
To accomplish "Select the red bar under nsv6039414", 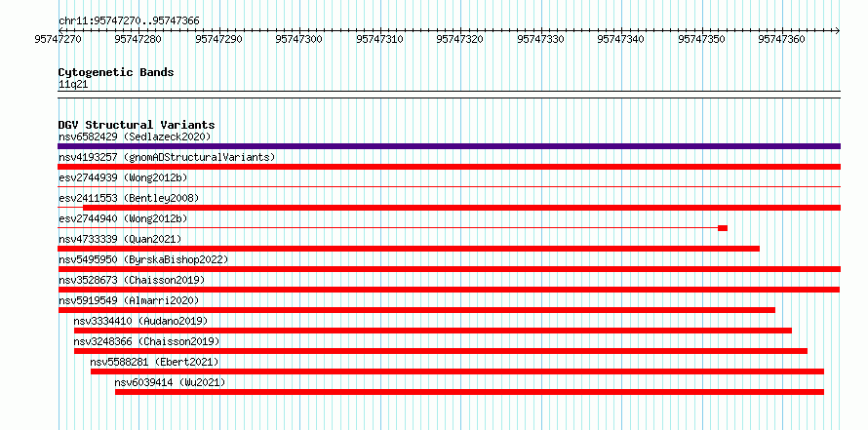I will coord(469,392).
